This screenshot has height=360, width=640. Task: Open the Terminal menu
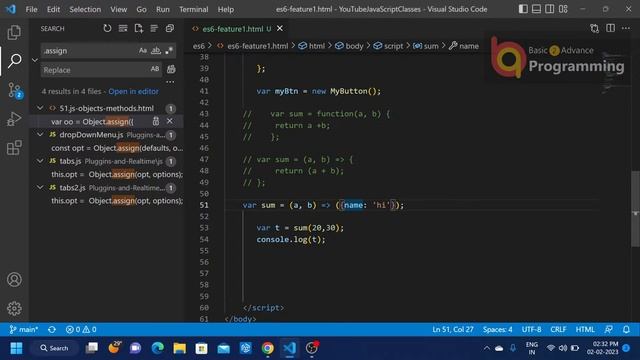point(193,9)
